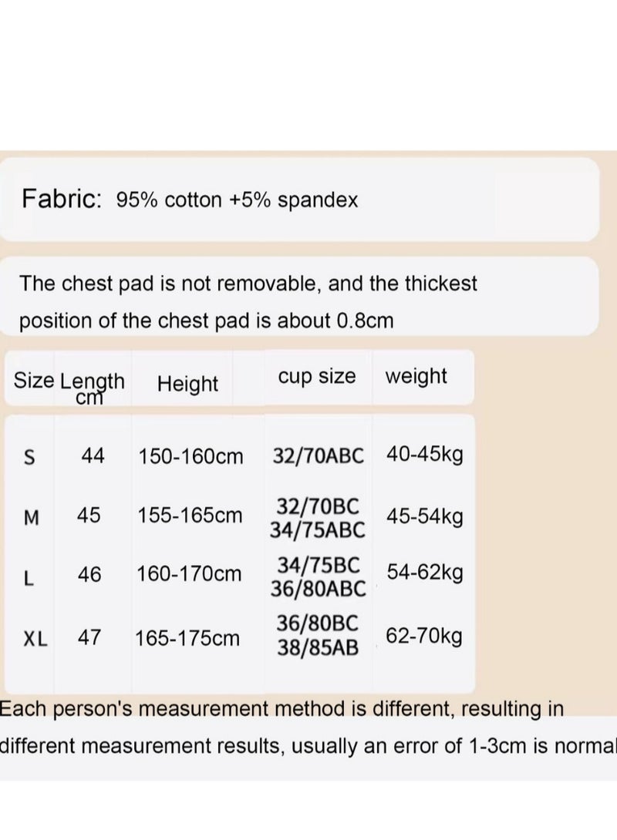This screenshot has height=840, width=617.
Task: Click the 40-45kg weight cell
Action: (x=424, y=455)
